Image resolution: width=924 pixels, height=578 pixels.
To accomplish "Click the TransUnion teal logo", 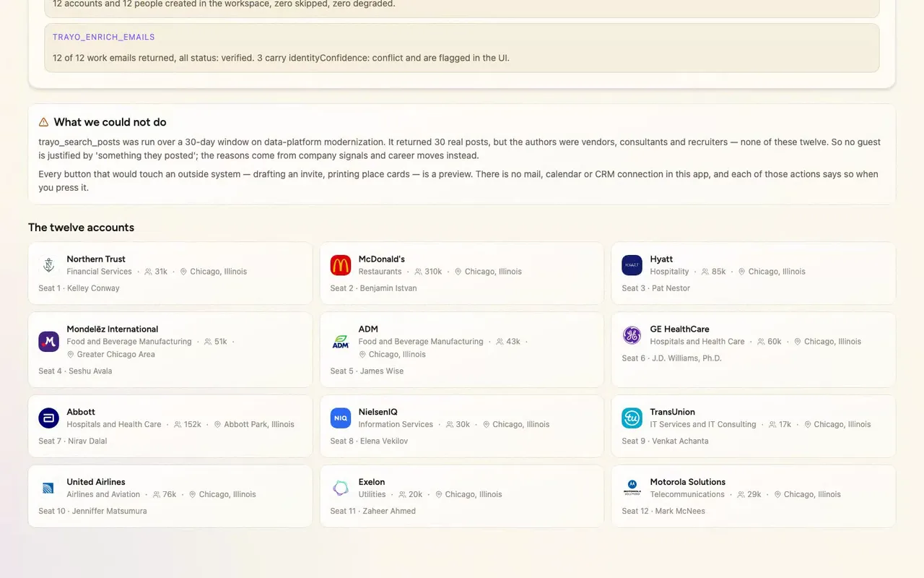I will click(x=632, y=418).
